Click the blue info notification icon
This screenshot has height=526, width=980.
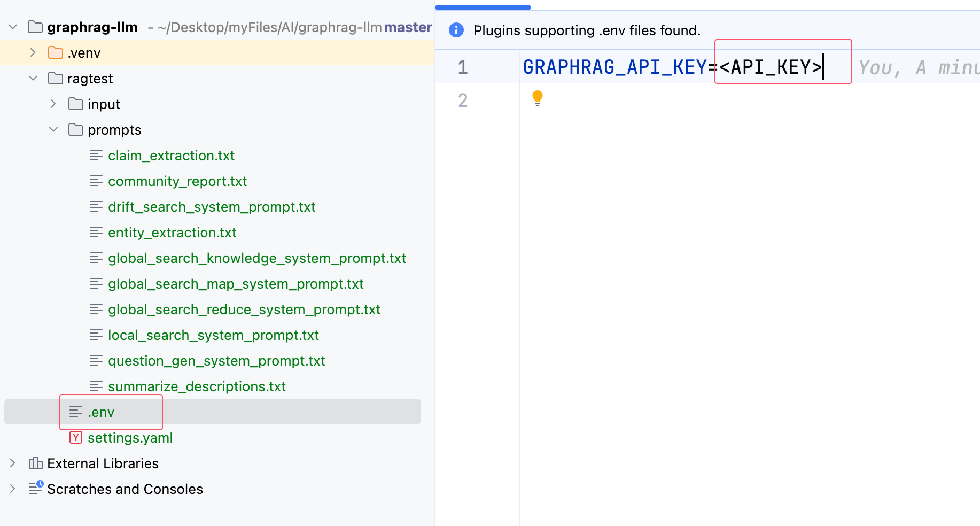[x=456, y=30]
